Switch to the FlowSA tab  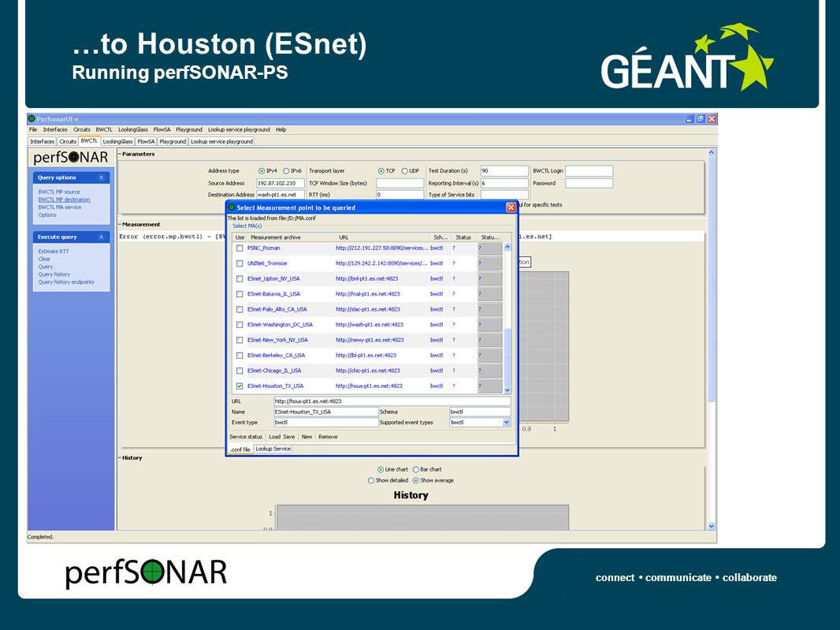click(146, 142)
